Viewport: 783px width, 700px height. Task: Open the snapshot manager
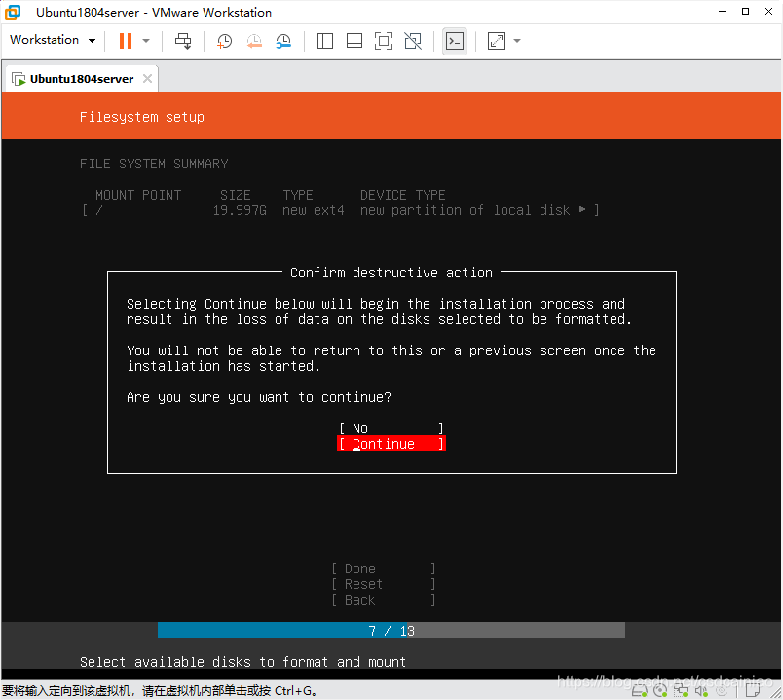(x=283, y=41)
